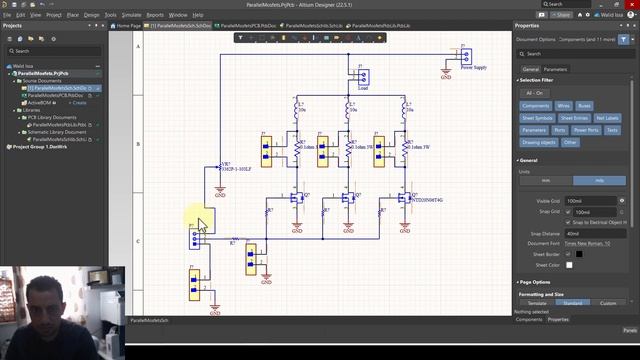This screenshot has width=640, height=360.
Task: Toggle Power Ports selection filter
Action: tap(586, 130)
